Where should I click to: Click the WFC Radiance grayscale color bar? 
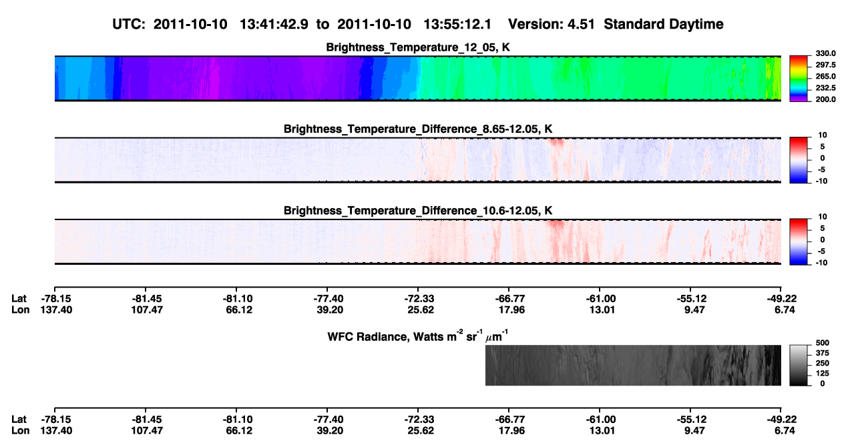pos(799,365)
